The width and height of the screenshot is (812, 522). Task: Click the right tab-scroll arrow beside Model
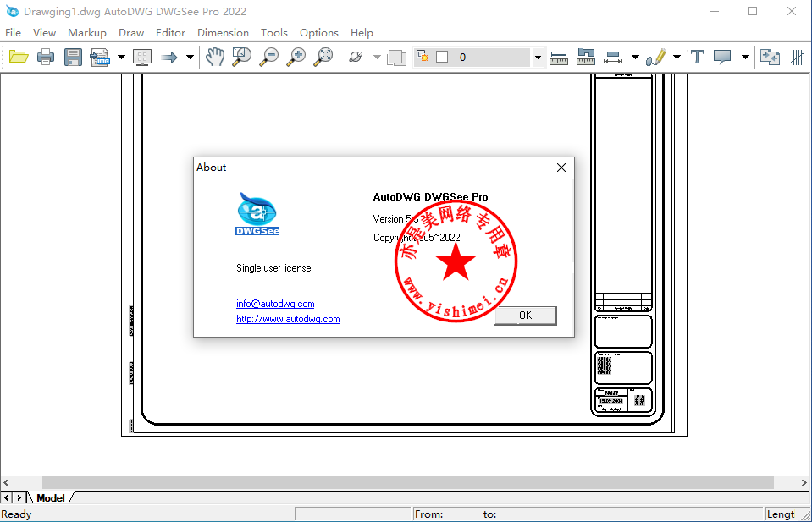click(x=19, y=497)
